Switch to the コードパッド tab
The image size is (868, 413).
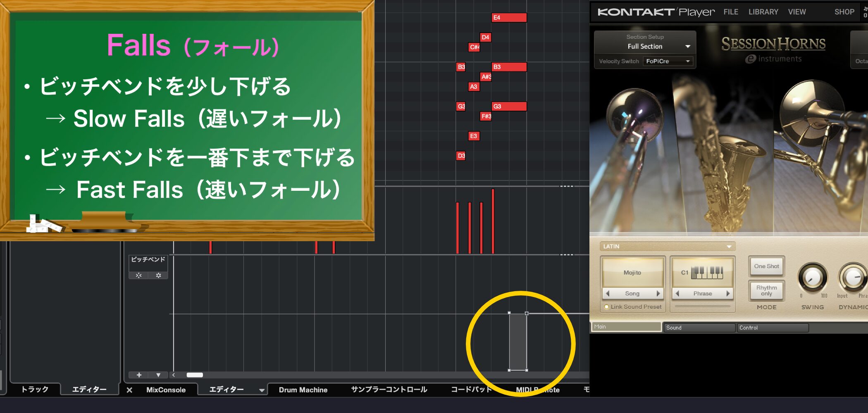pyautogui.click(x=471, y=389)
